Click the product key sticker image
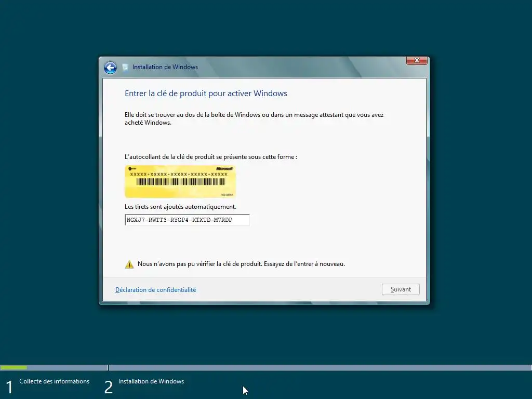532x399 pixels. click(x=180, y=181)
